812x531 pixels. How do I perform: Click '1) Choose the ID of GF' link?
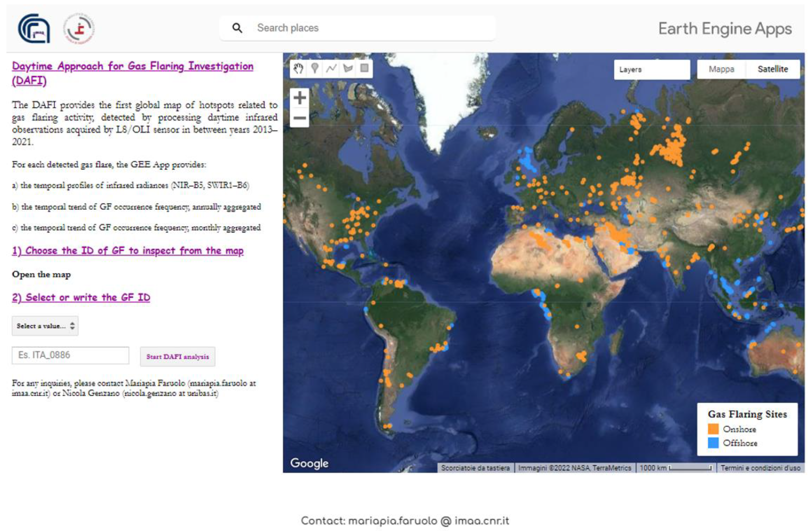tap(128, 250)
